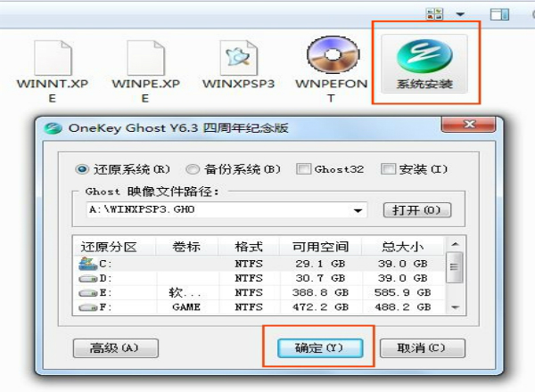This screenshot has height=392, width=535.
Task: Click the WINPE.XPE file icon
Action: pos(146,59)
